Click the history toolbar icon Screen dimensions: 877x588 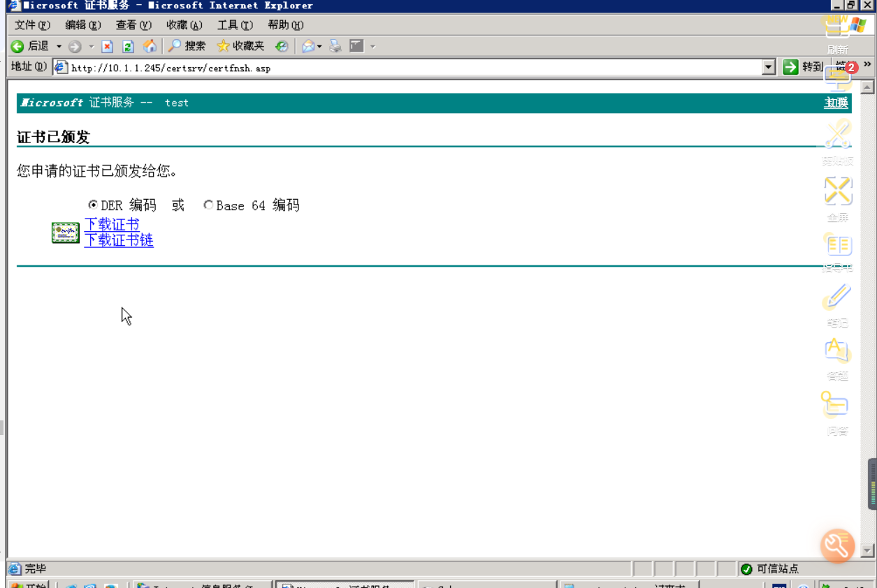[x=282, y=47]
